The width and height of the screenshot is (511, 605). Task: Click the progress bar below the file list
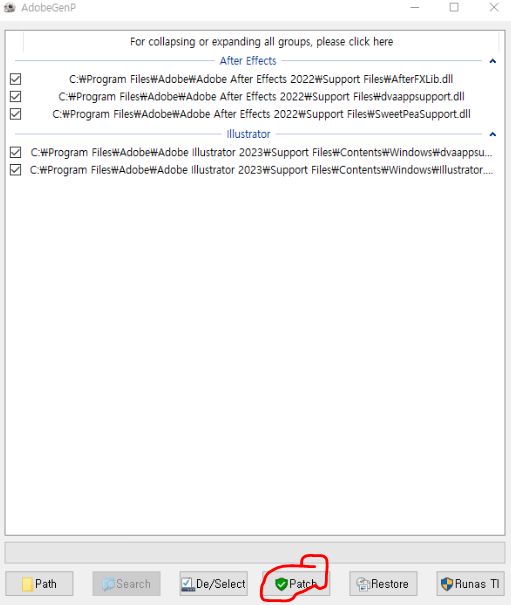tap(255, 553)
